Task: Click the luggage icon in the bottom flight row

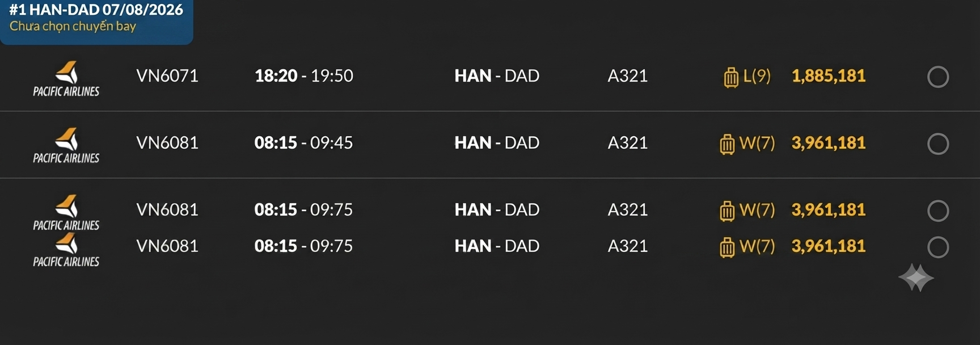Action: point(727,247)
